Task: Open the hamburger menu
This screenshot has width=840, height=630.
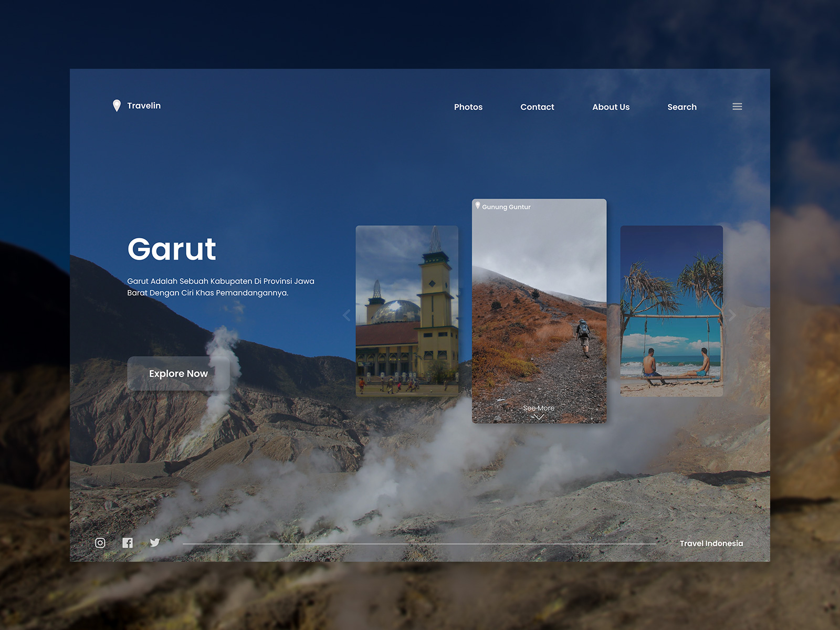Action: click(737, 107)
